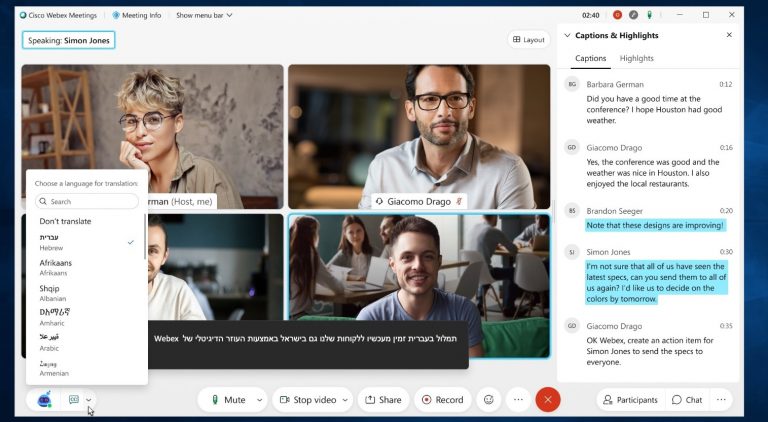Click the 02:40 meeting timer

point(591,15)
